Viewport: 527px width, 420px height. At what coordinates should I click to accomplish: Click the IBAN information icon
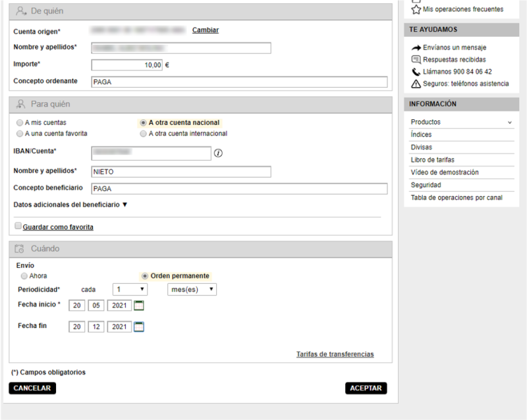(x=218, y=153)
